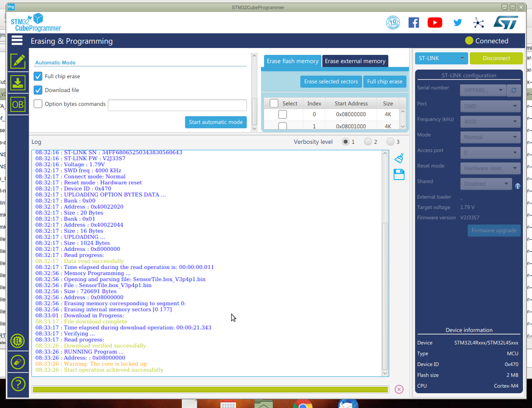532x408 pixels.
Task: Enable the Option bytes commands checkbox
Action: (38, 104)
